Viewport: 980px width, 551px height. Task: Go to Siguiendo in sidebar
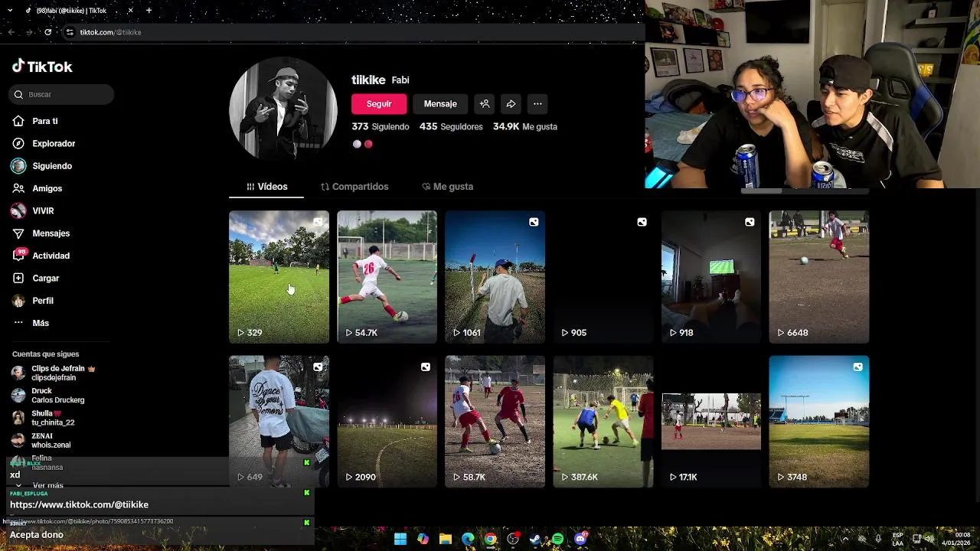[52, 166]
